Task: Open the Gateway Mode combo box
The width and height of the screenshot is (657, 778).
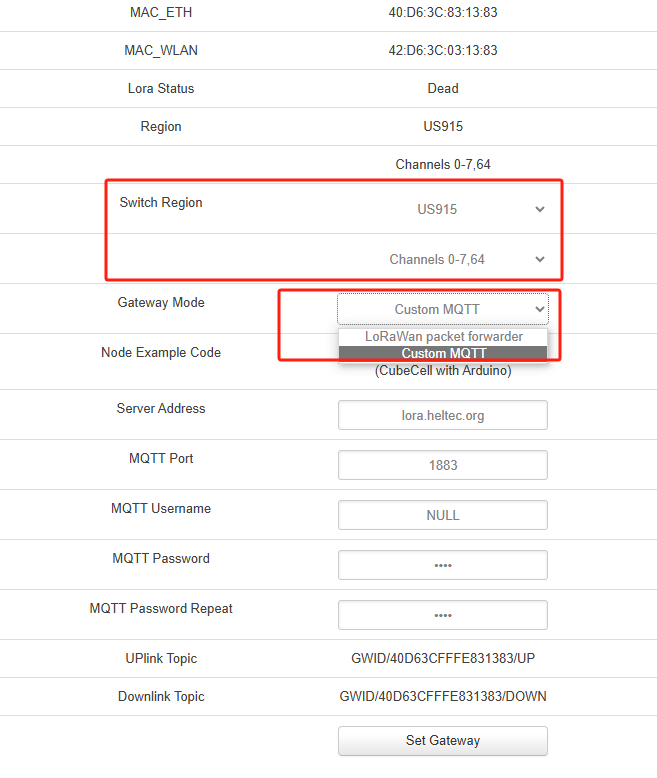Action: [x=442, y=310]
